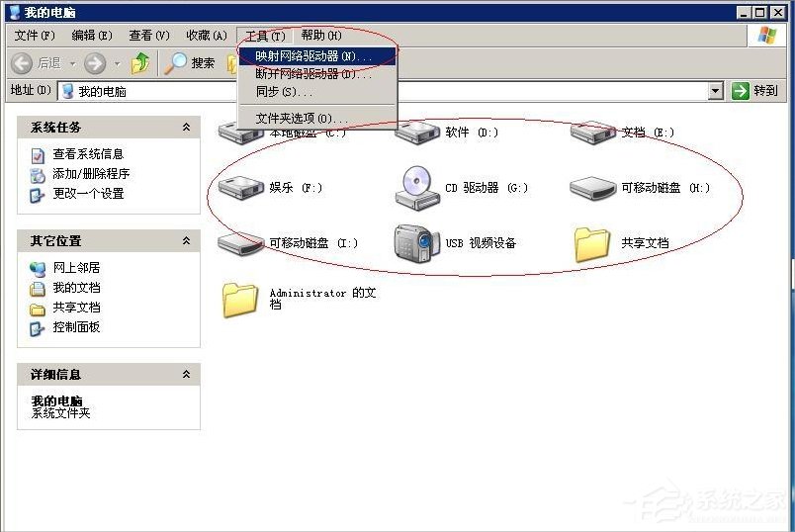The height and width of the screenshot is (532, 795).
Task: Click the 地址(D) label
Action: point(31,90)
